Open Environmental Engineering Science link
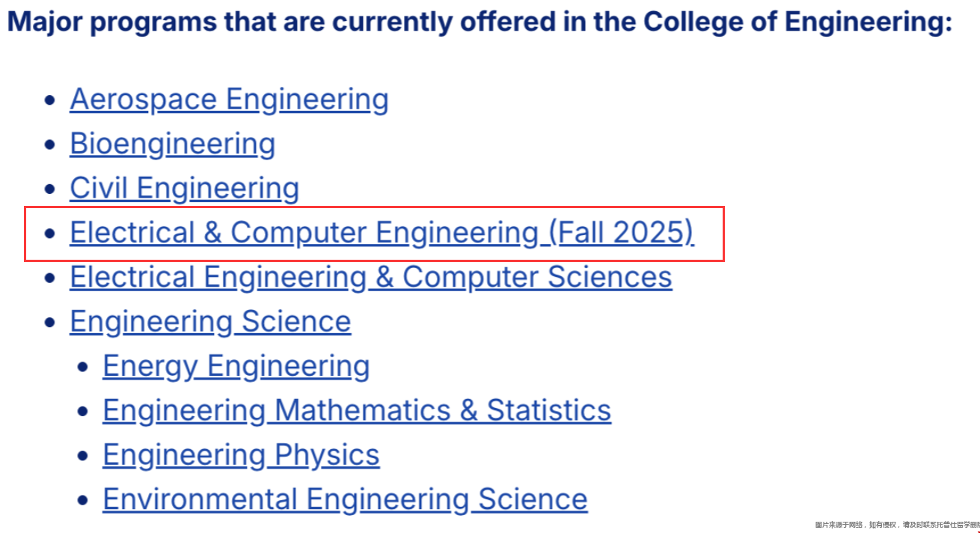This screenshot has height=533, width=980. click(x=345, y=499)
